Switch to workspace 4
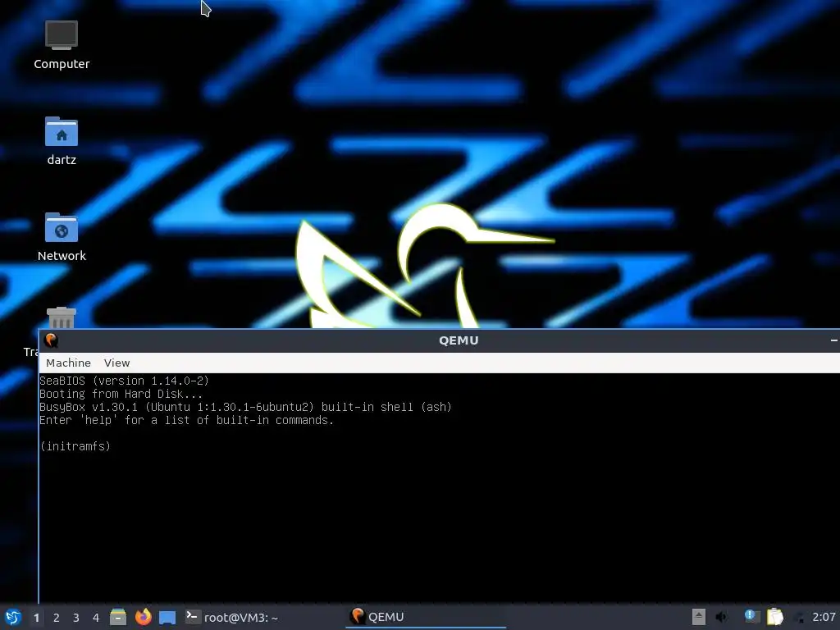Screen dimensions: 840x630 (96, 618)
